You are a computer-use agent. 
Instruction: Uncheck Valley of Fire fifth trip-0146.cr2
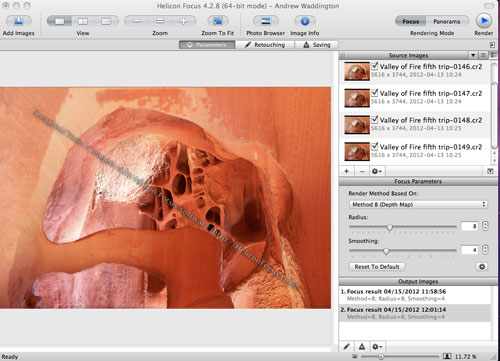375,66
